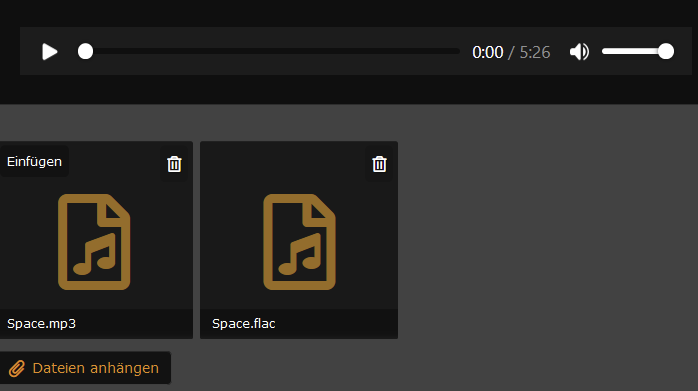Click the 5:26 total duration display
The width and height of the screenshot is (698, 391).
(535, 52)
